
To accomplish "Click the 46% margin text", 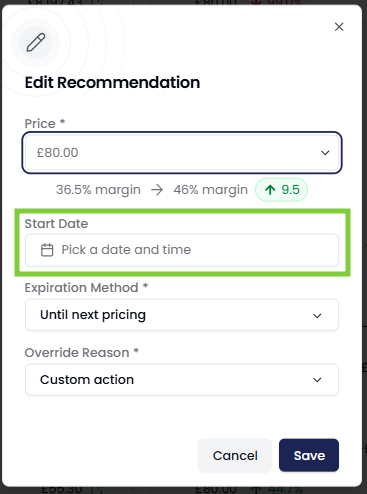I will point(210,190).
